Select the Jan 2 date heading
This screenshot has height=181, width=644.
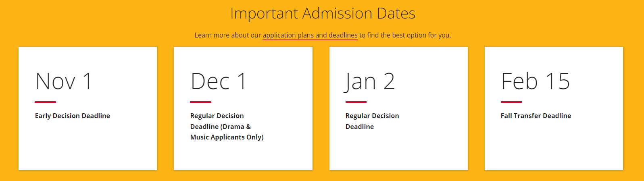[x=369, y=81]
